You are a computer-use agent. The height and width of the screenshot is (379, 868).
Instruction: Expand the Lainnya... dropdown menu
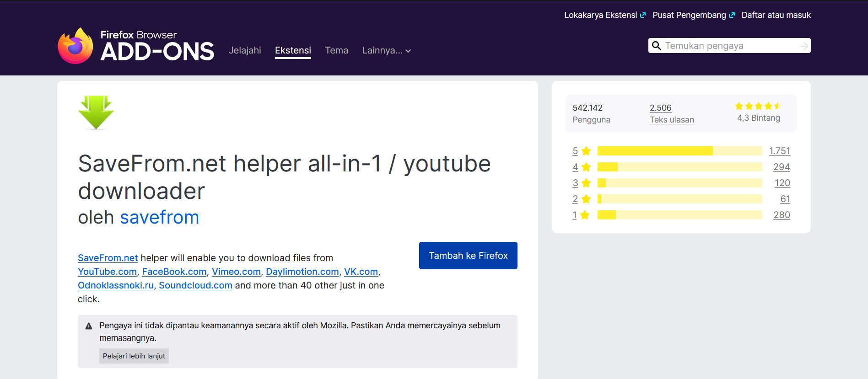[387, 50]
